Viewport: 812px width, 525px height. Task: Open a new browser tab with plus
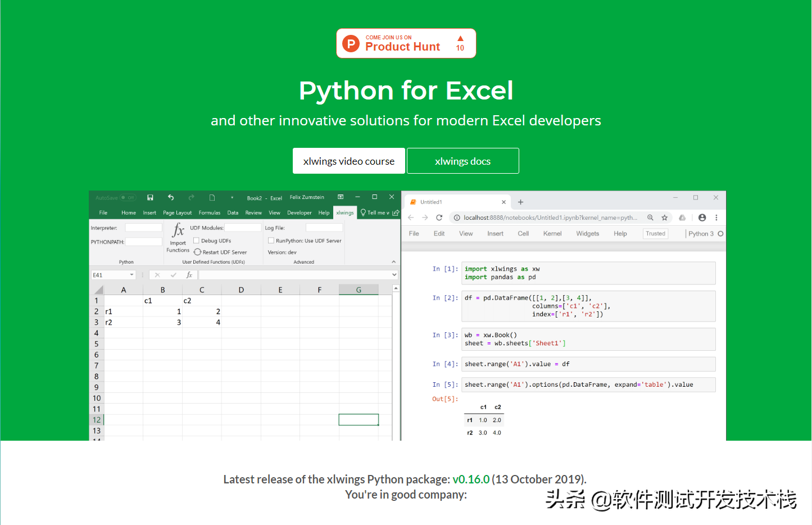(520, 202)
